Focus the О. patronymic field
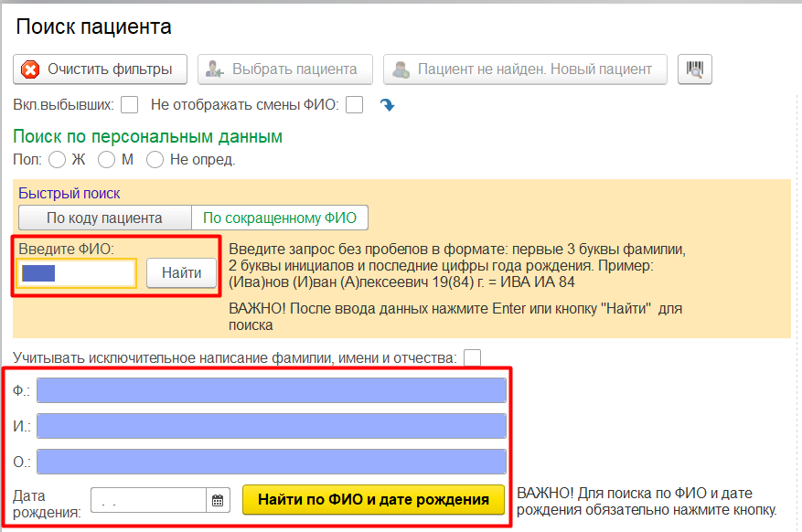 point(271,462)
